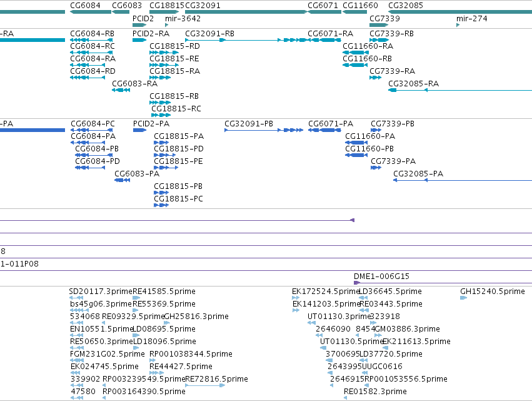The height and width of the screenshot is (401, 532).
Task: Open the CG32091-RB transcript
Action: coord(209,34)
